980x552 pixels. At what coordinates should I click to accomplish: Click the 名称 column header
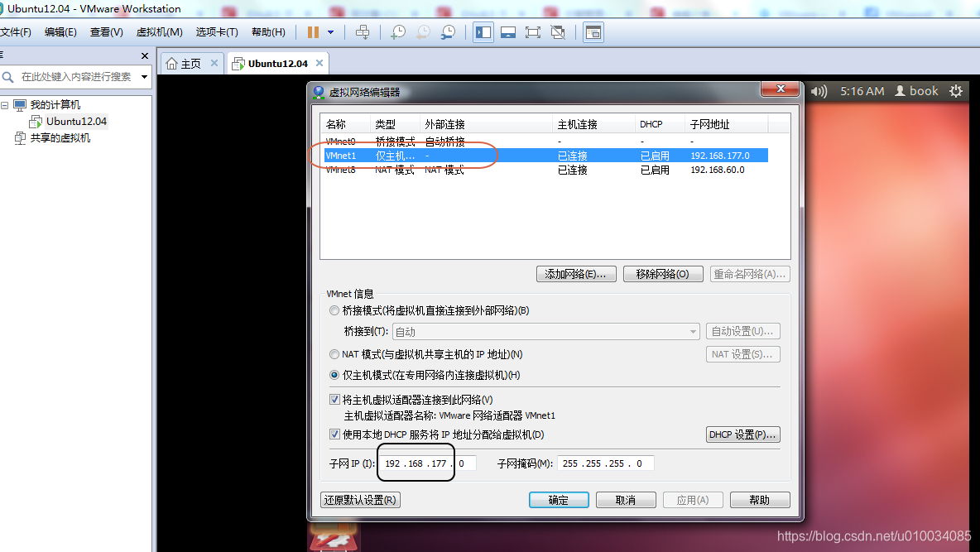click(346, 124)
